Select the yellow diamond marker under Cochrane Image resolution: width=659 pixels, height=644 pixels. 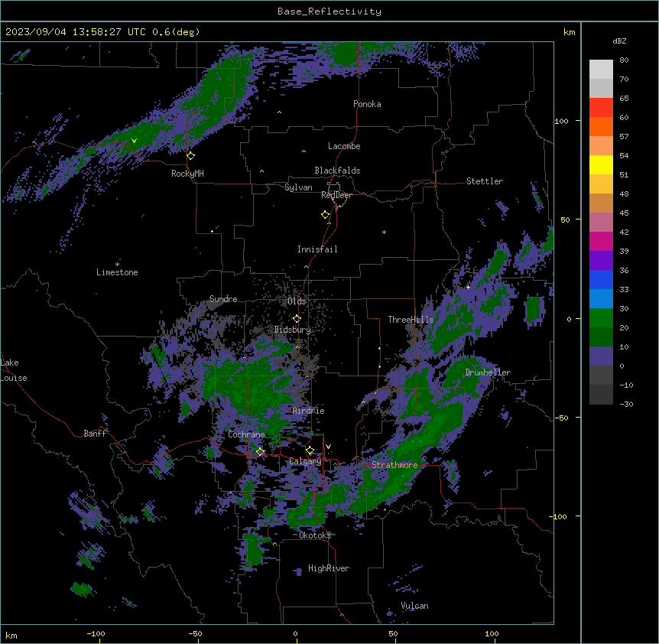pyautogui.click(x=260, y=452)
